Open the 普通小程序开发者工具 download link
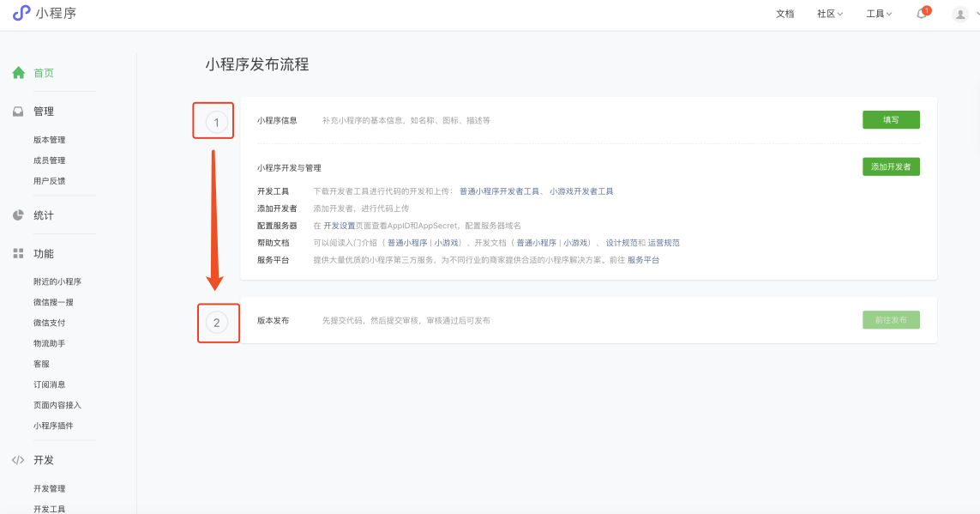Screen dimensions: 980x514 [x=499, y=191]
